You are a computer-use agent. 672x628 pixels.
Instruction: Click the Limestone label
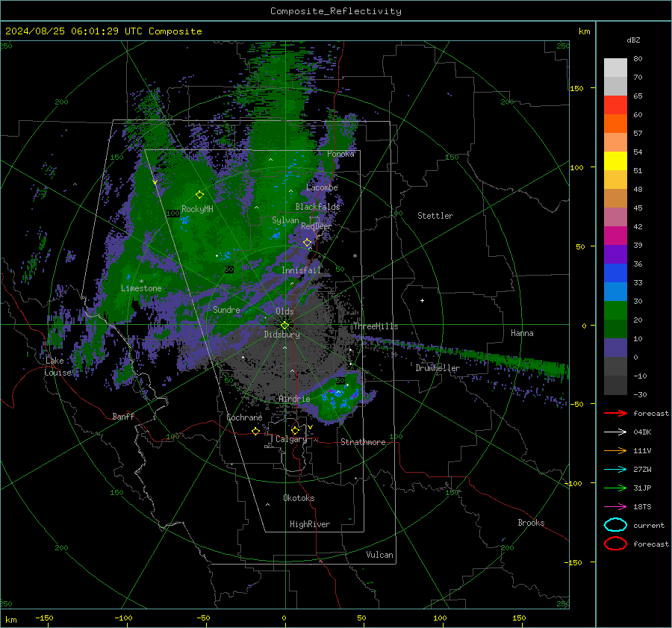pyautogui.click(x=141, y=288)
